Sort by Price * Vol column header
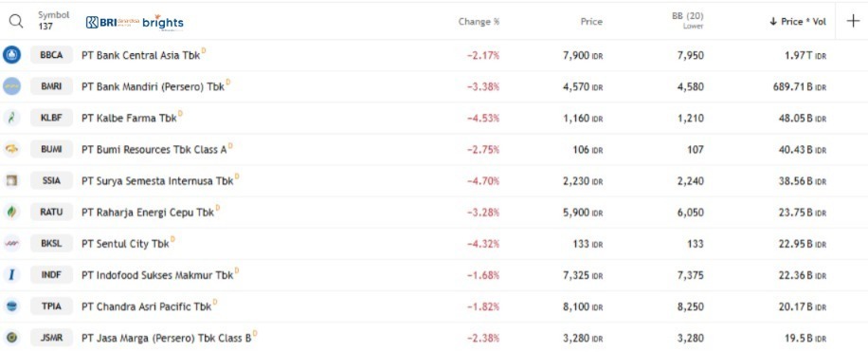The image size is (868, 352). tap(798, 22)
